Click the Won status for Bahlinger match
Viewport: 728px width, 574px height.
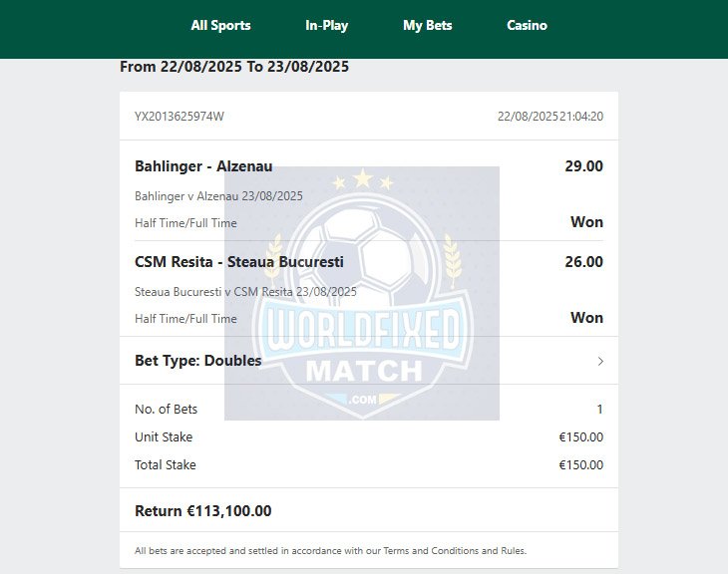[586, 222]
